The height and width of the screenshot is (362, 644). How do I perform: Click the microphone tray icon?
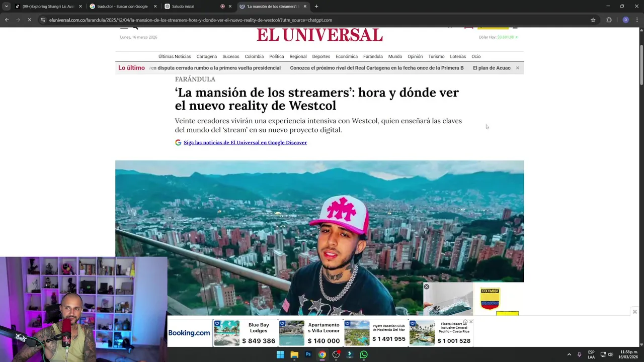(x=580, y=354)
